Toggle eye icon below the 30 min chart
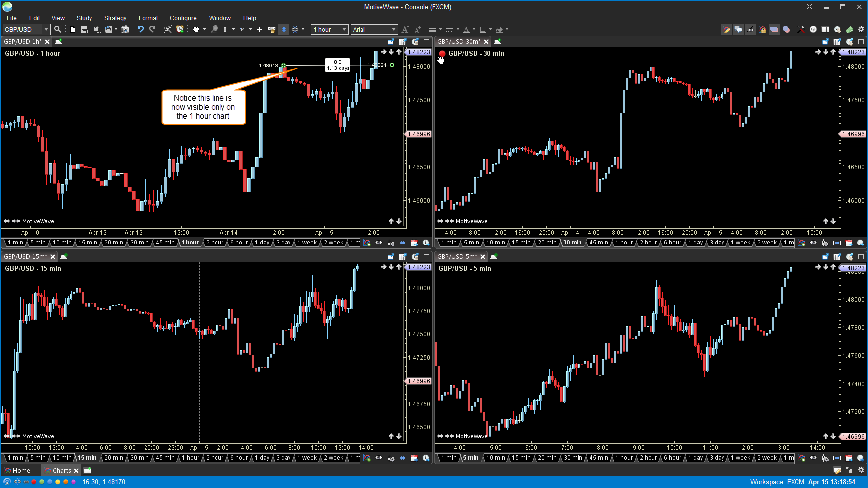This screenshot has width=868, height=488. [x=813, y=243]
